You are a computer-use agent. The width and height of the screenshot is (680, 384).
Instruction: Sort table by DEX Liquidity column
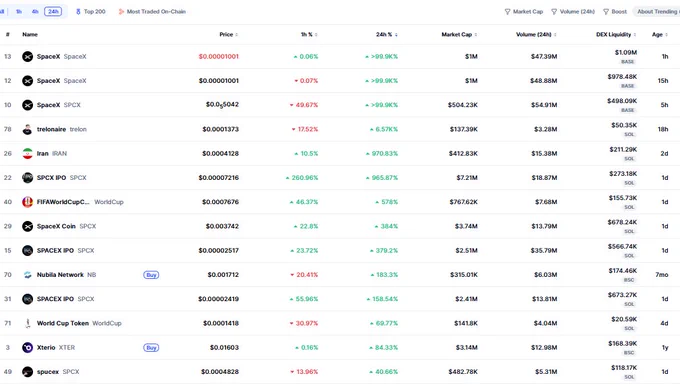[x=616, y=34]
